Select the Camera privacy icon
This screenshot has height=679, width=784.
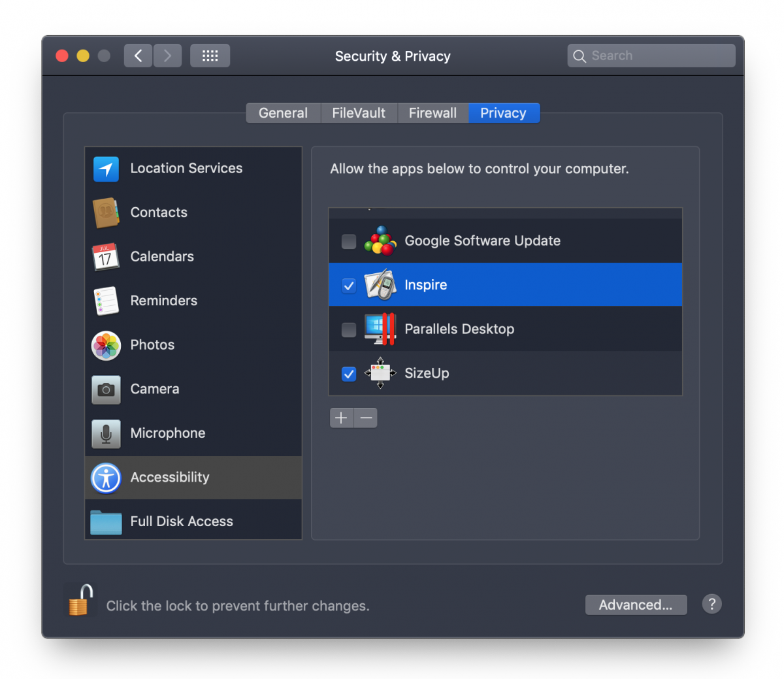coord(106,389)
